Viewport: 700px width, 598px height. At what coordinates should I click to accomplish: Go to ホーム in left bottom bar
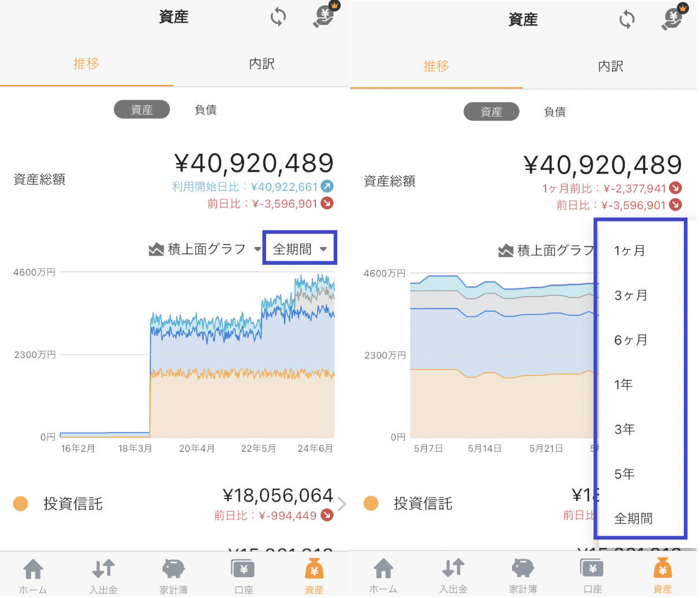pos(33,577)
